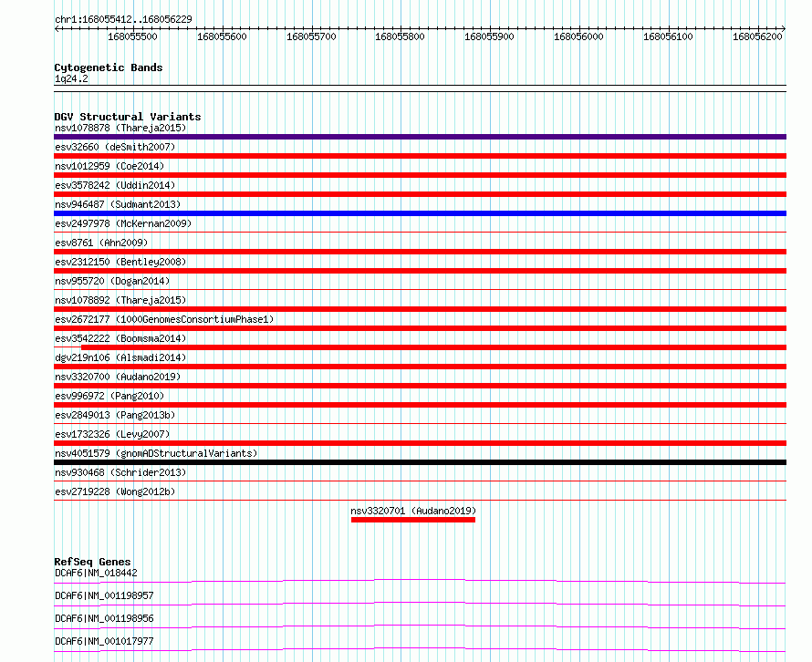
Task: Open the DCAF6|NM_001017977 transcript label
Action: tap(104, 641)
